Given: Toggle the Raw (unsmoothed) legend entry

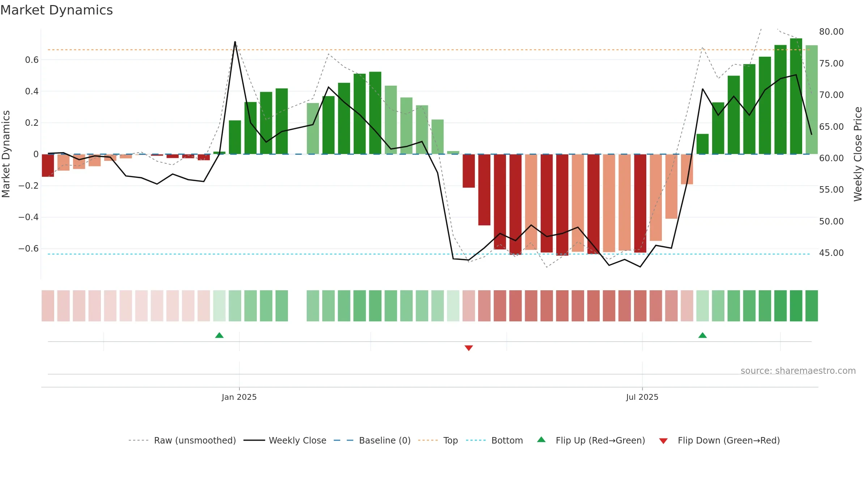Looking at the screenshot, I should pyautogui.click(x=182, y=440).
